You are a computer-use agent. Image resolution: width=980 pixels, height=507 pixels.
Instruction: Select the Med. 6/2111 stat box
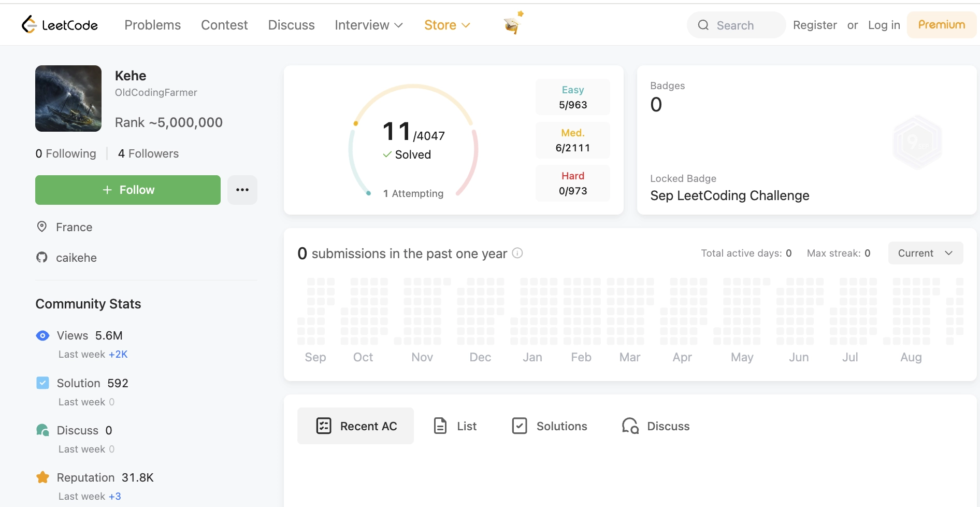pyautogui.click(x=572, y=140)
